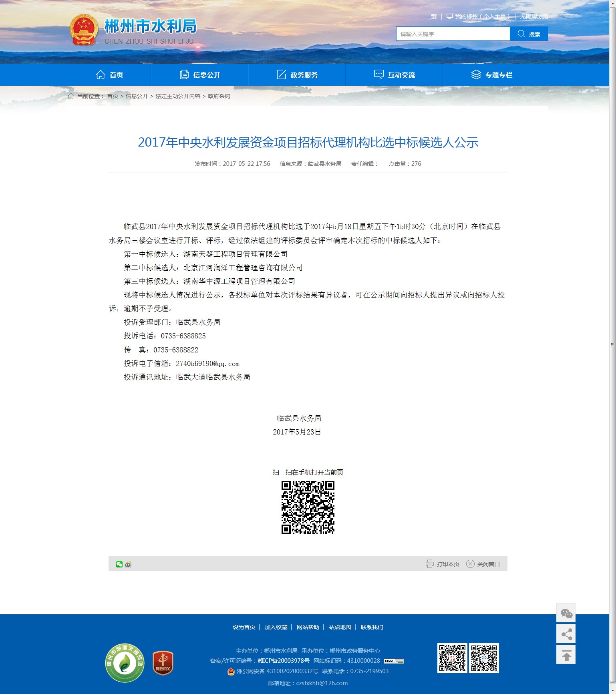Focus the keyword search input field
The width and height of the screenshot is (616, 694).
pos(453,34)
